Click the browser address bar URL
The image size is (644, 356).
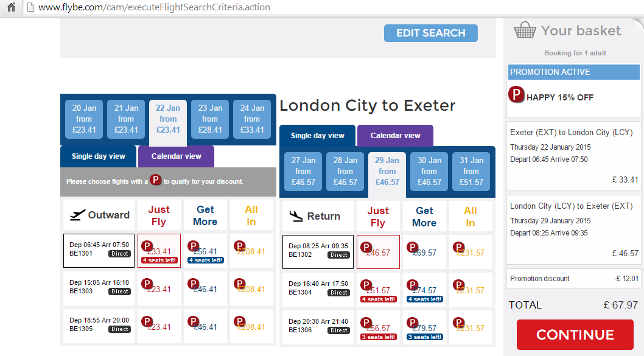click(x=154, y=7)
